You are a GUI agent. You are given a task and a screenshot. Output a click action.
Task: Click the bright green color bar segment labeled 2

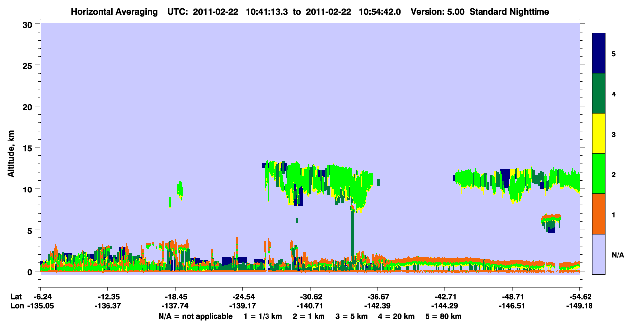pyautogui.click(x=599, y=174)
